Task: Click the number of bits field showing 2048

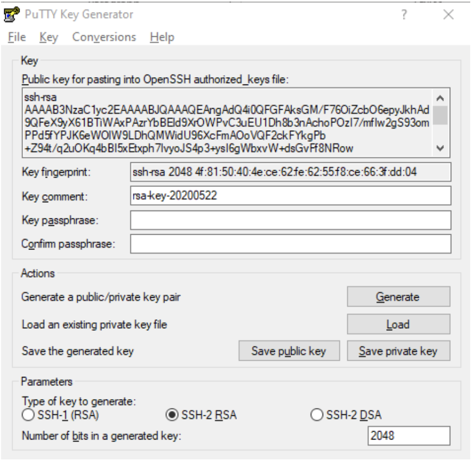Action: click(x=409, y=436)
